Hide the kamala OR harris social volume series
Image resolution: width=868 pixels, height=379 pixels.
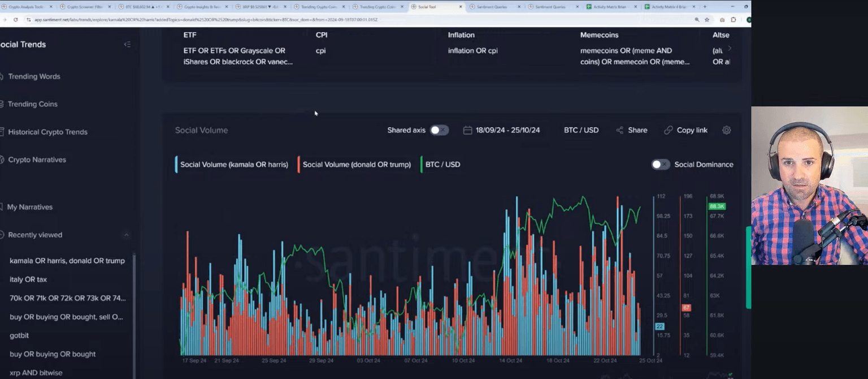233,165
